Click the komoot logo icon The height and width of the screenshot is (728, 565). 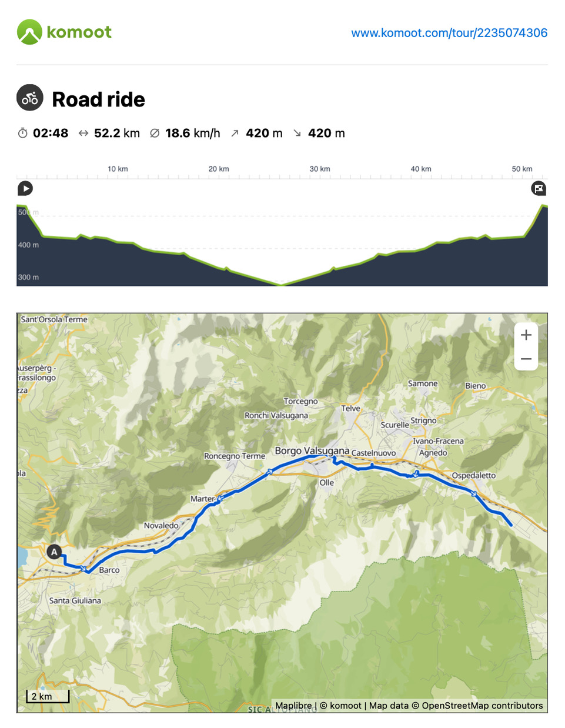click(29, 32)
